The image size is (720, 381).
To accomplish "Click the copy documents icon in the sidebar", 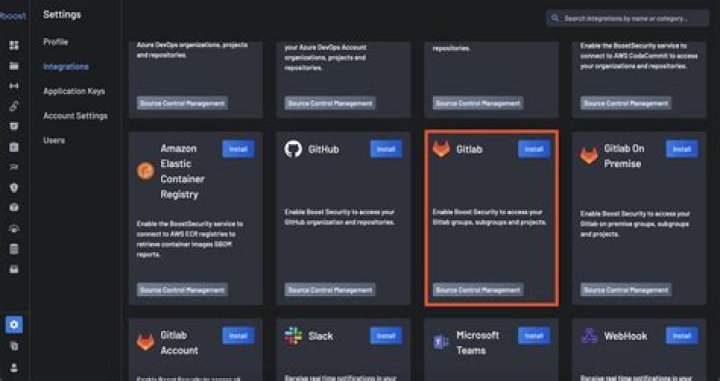I will [14, 346].
